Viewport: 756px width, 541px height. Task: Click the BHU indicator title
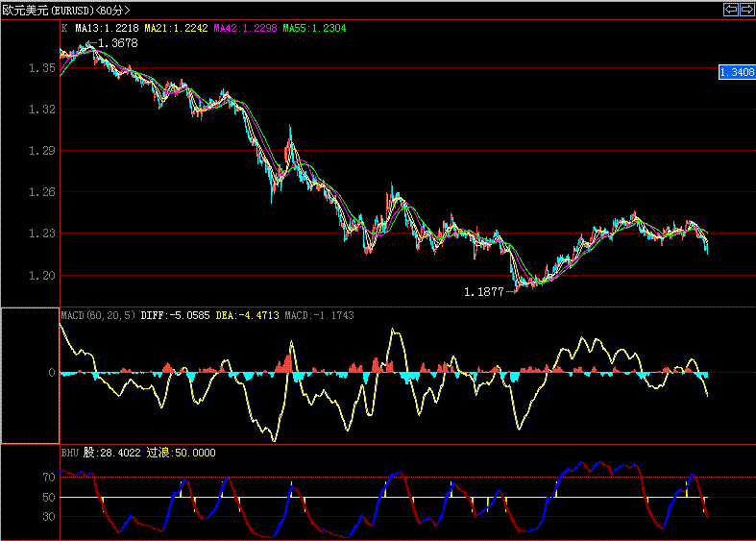70,453
